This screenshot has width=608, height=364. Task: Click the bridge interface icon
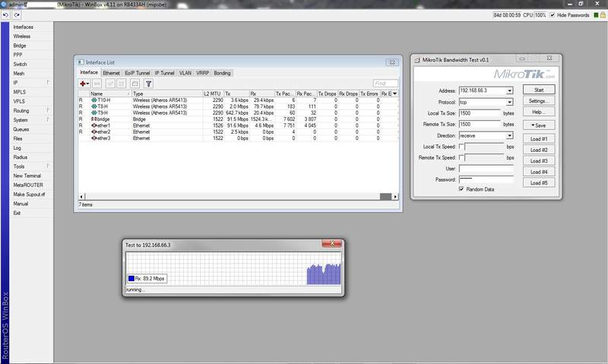pyautogui.click(x=93, y=119)
